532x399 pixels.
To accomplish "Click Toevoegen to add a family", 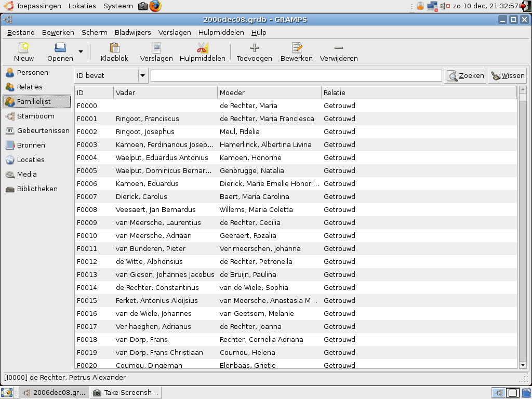I will click(x=254, y=52).
